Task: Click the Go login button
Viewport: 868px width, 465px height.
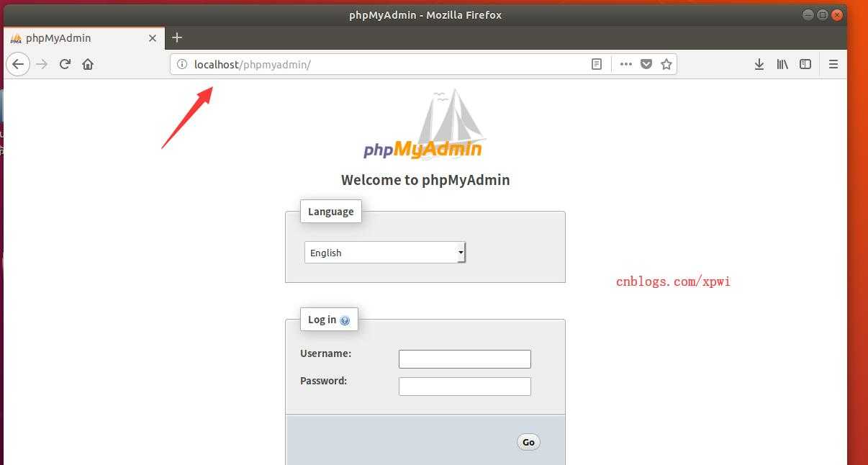Action: tap(528, 442)
